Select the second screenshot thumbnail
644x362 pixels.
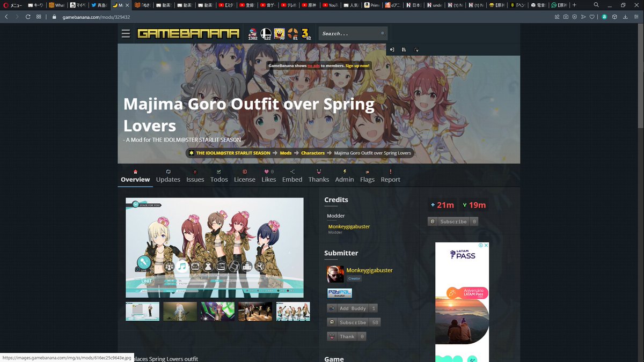tap(180, 312)
